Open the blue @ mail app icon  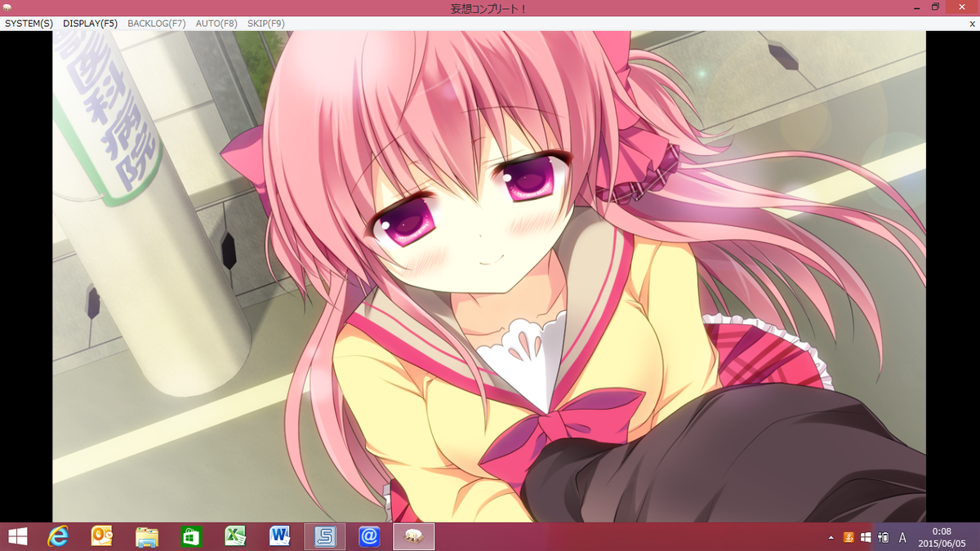(369, 536)
